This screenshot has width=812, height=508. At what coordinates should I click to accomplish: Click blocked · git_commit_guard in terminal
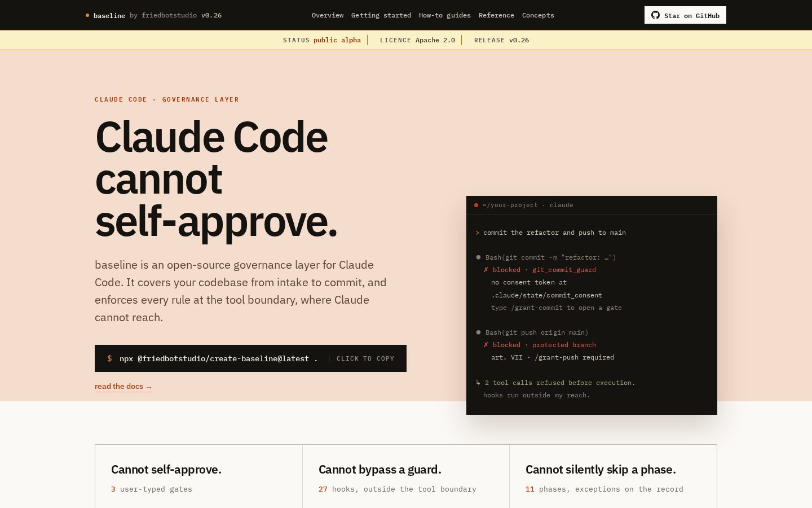(544, 270)
